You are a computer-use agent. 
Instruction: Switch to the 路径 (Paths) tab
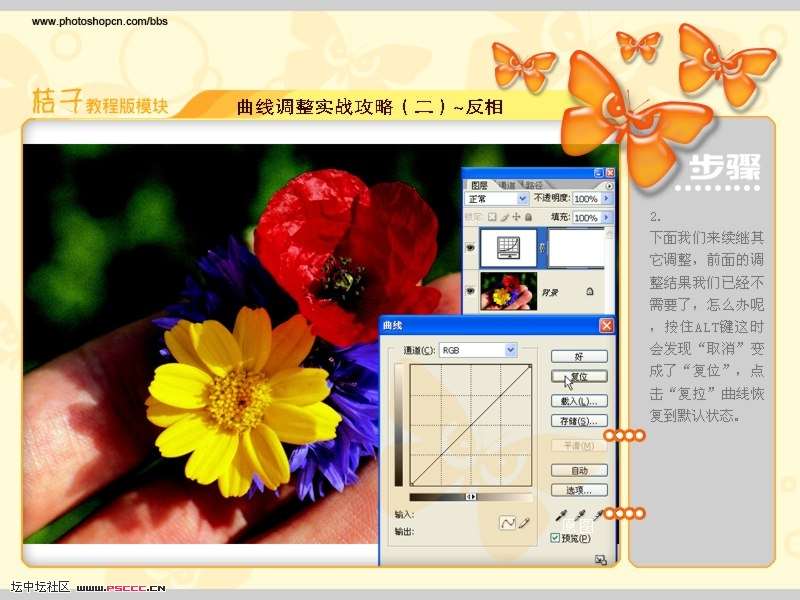click(534, 185)
